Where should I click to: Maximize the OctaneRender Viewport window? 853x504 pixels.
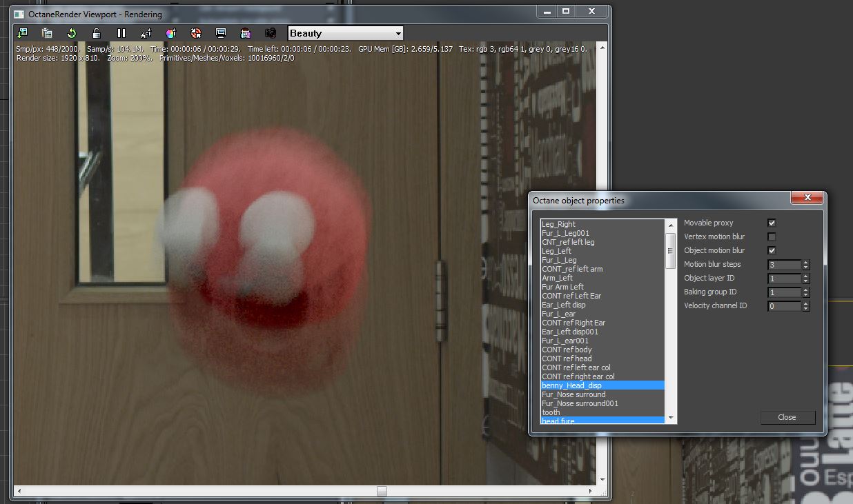point(566,11)
